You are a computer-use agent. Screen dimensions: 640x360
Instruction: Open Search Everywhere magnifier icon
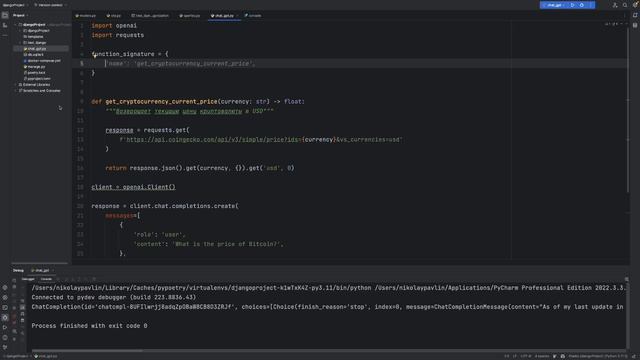tap(625, 5)
